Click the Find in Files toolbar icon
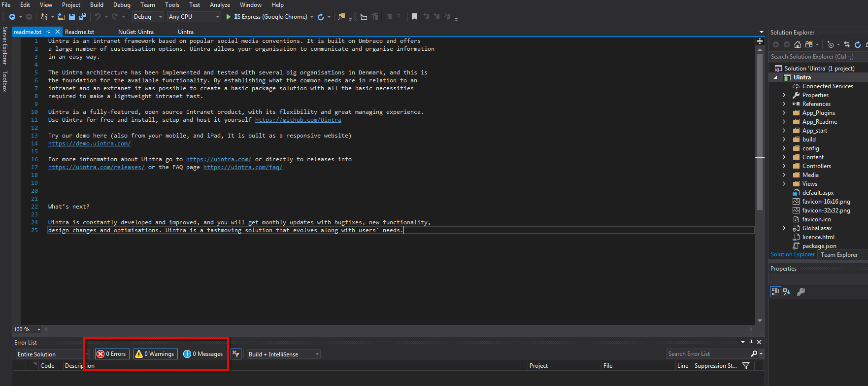 pos(341,17)
